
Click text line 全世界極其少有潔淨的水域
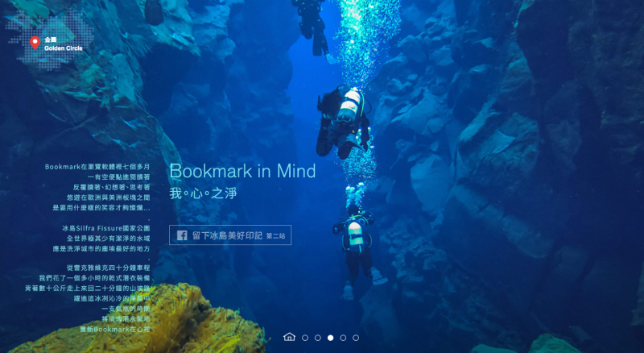tap(109, 239)
